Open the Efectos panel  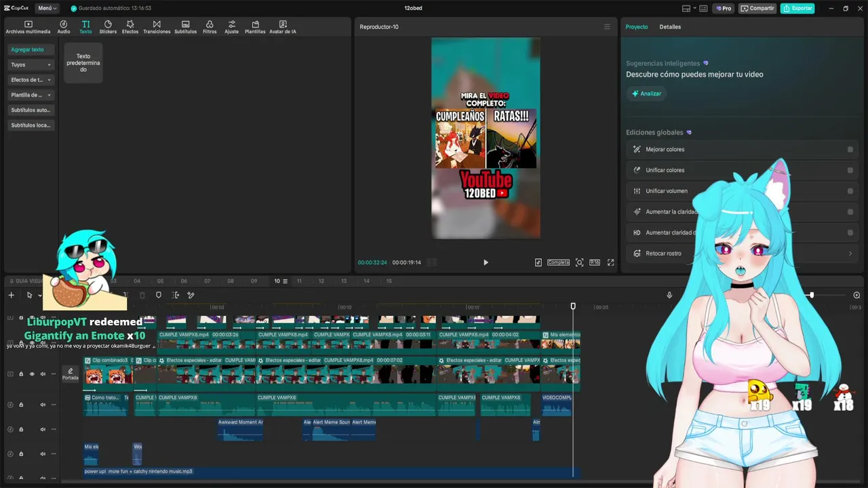130,27
